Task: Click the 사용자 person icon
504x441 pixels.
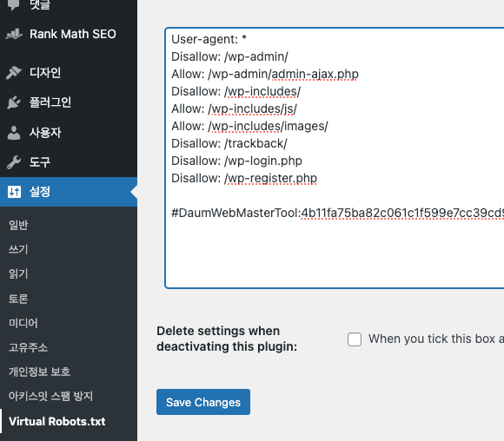Action: tap(14, 133)
